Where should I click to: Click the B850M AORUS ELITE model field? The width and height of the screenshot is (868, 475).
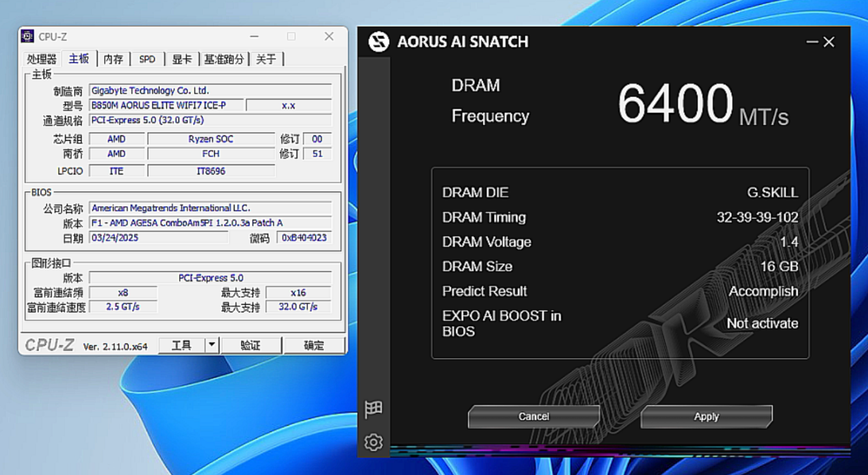point(166,105)
